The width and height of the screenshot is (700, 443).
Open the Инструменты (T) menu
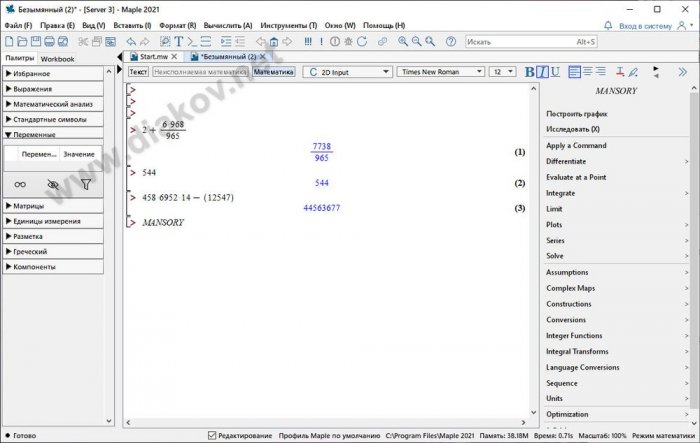pyautogui.click(x=288, y=25)
